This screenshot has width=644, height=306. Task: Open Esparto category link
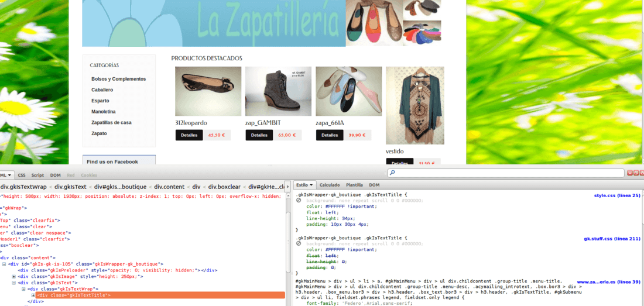pyautogui.click(x=100, y=101)
